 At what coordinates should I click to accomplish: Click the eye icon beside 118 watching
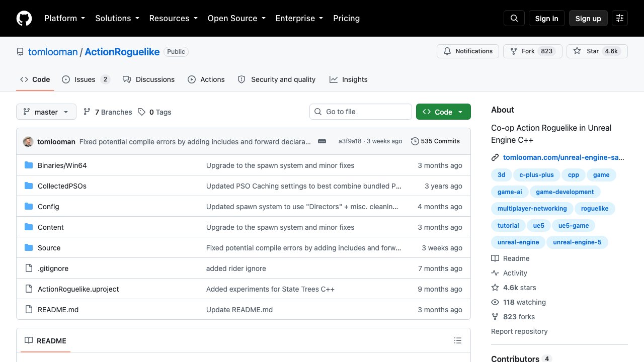(495, 302)
